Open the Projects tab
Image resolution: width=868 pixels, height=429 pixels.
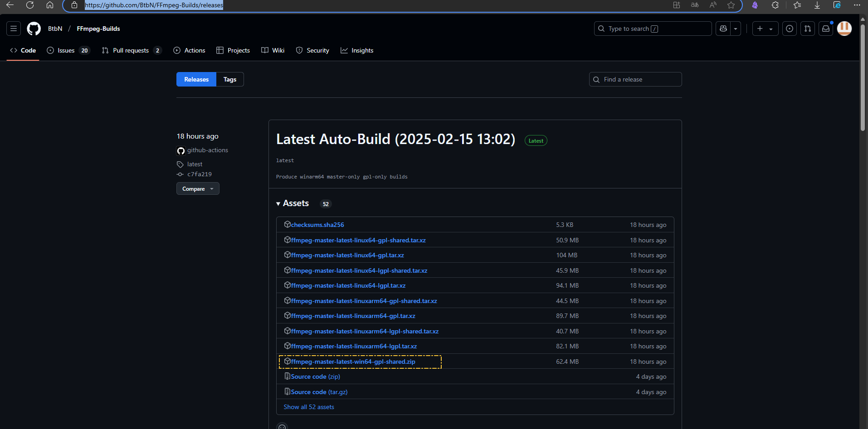pos(233,50)
